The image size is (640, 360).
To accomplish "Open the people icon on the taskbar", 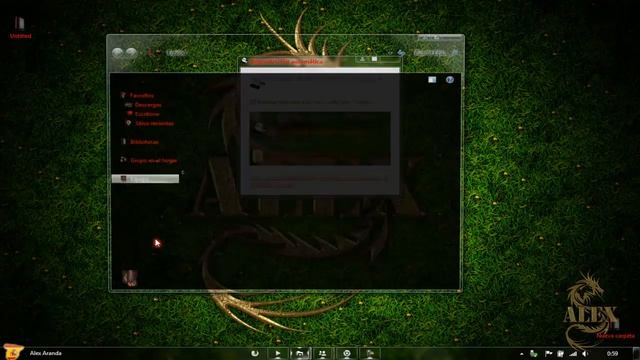I will (322, 353).
